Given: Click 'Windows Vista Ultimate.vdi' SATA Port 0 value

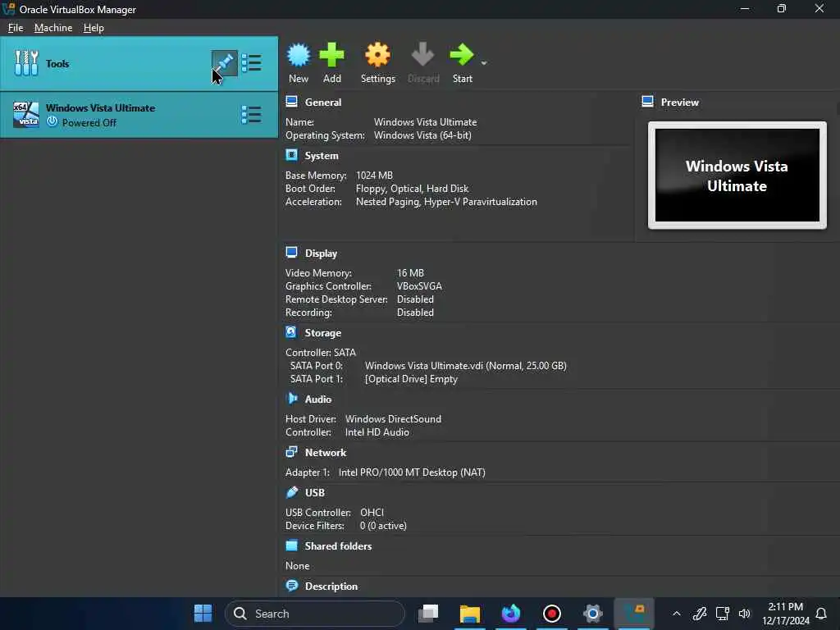Looking at the screenshot, I should 466,366.
